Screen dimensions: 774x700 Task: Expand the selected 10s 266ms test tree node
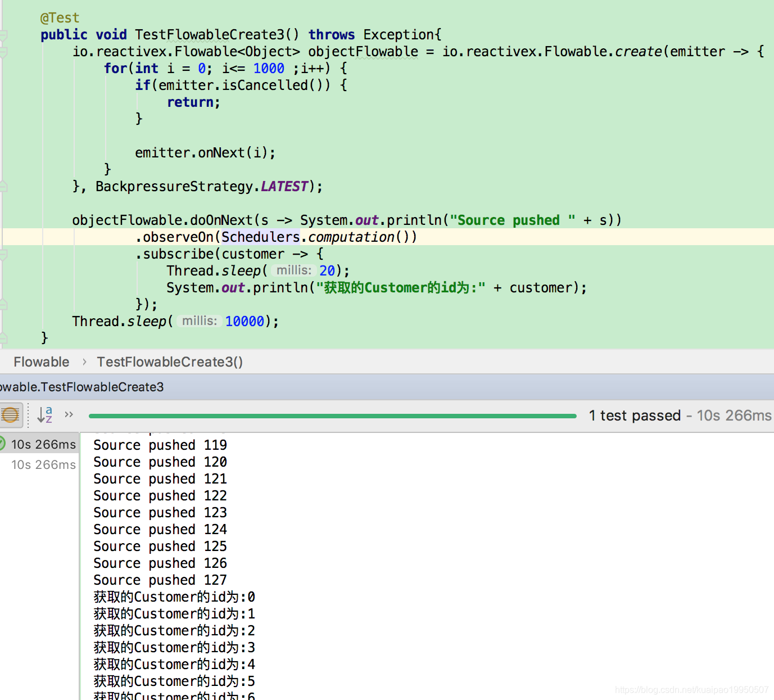(x=42, y=444)
